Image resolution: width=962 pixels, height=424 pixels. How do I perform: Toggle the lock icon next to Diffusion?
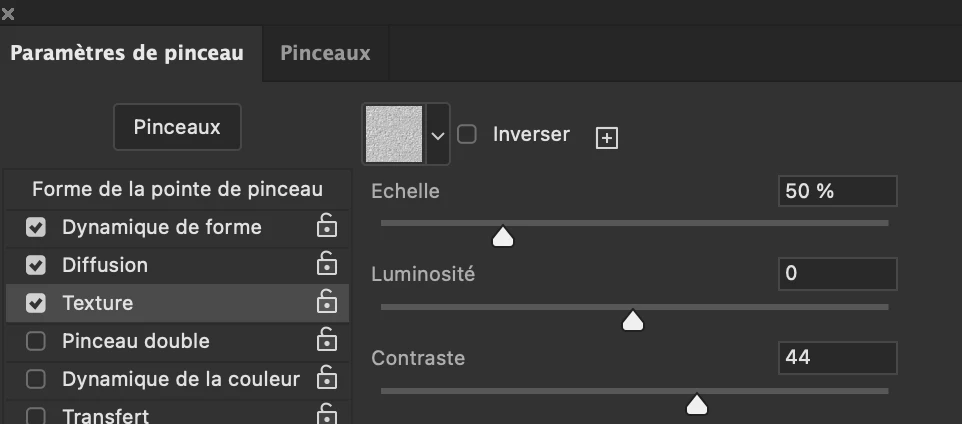[326, 265]
